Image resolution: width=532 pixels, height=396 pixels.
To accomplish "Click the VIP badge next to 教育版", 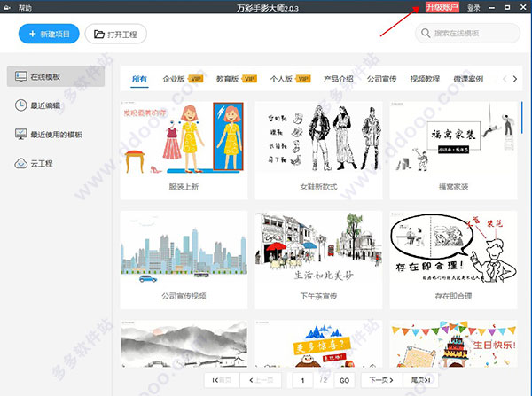I will [249, 79].
